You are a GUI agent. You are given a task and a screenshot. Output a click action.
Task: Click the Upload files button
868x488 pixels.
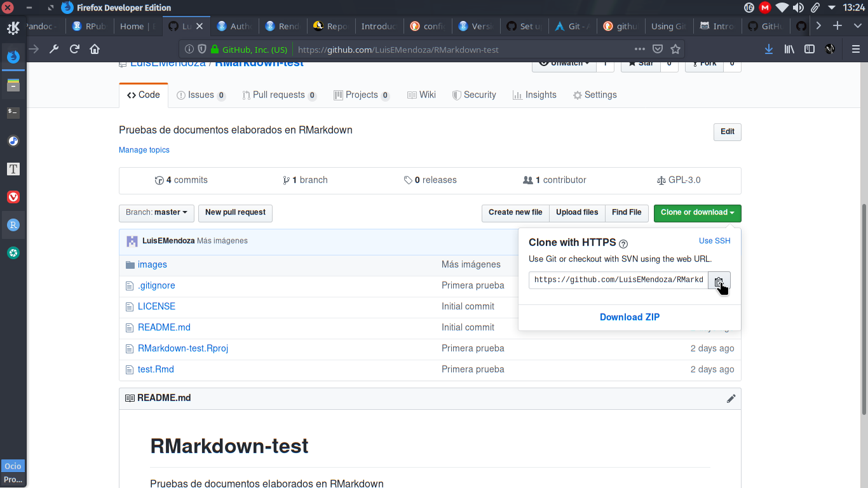pos(577,213)
